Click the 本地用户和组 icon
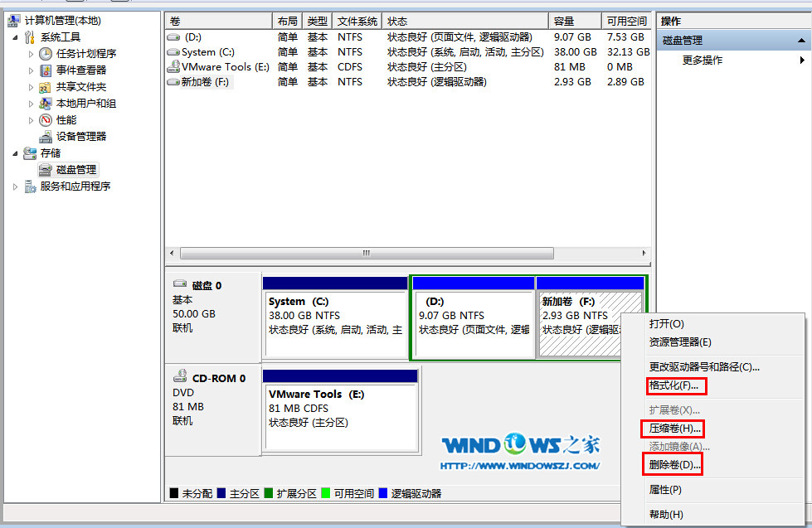The image size is (812, 528). click(46, 104)
